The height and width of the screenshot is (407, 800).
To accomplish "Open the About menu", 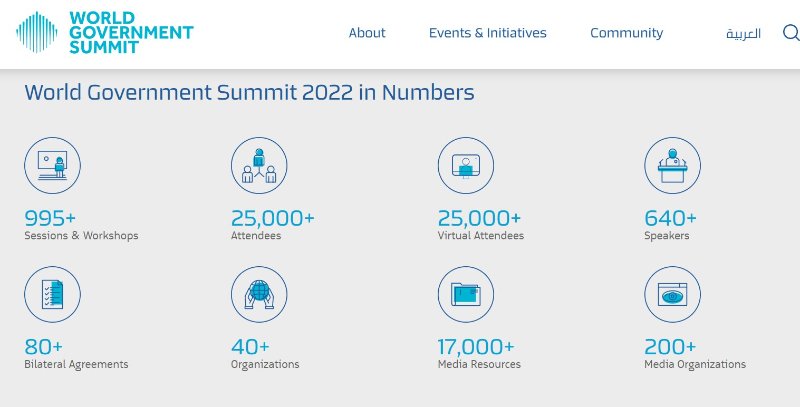I will 367,33.
